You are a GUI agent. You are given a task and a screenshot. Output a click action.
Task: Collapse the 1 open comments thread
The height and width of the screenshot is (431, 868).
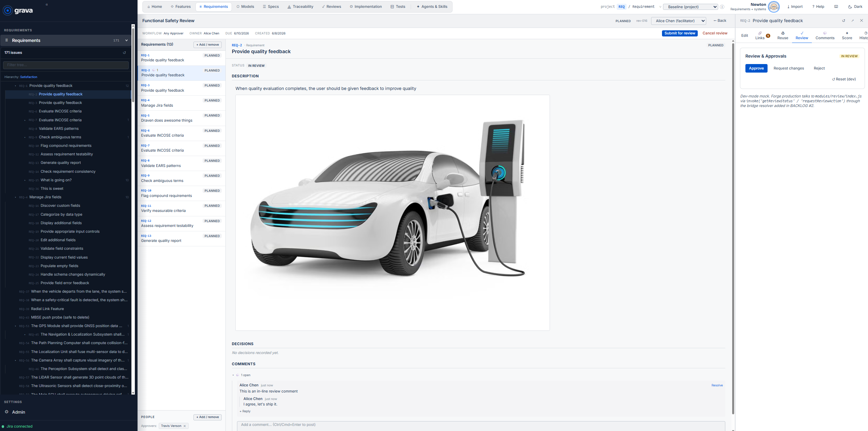[233, 375]
